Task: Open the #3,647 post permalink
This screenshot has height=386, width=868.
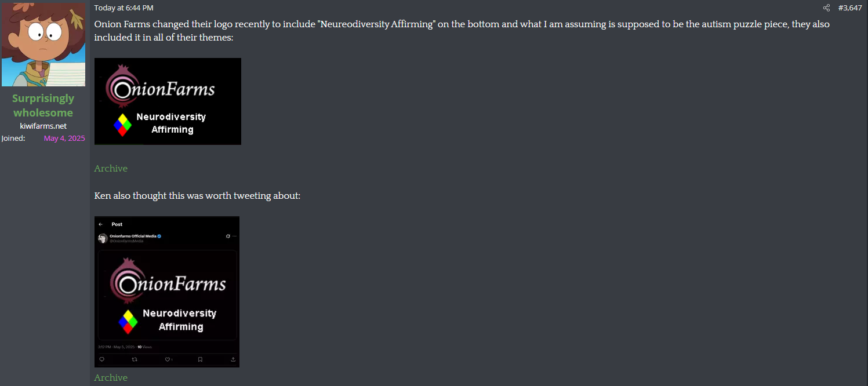Action: (850, 8)
